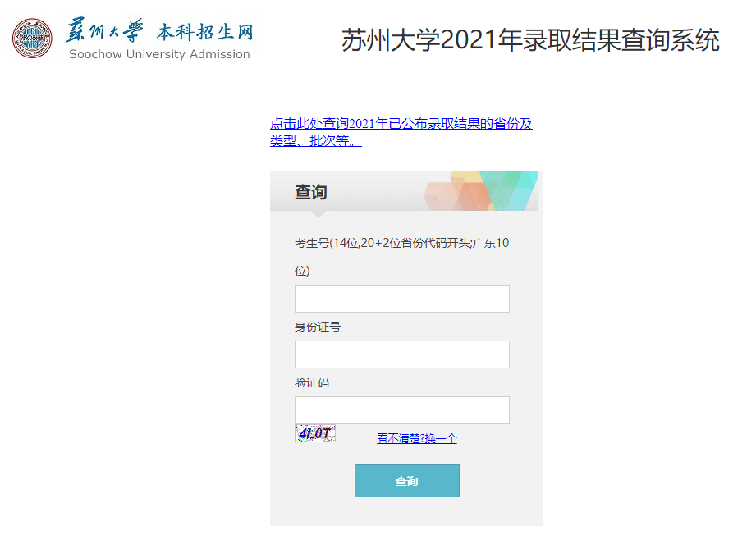Screen dimensions: 756x540
Task: Focus the 考生号 candidate number input
Action: [x=402, y=299]
